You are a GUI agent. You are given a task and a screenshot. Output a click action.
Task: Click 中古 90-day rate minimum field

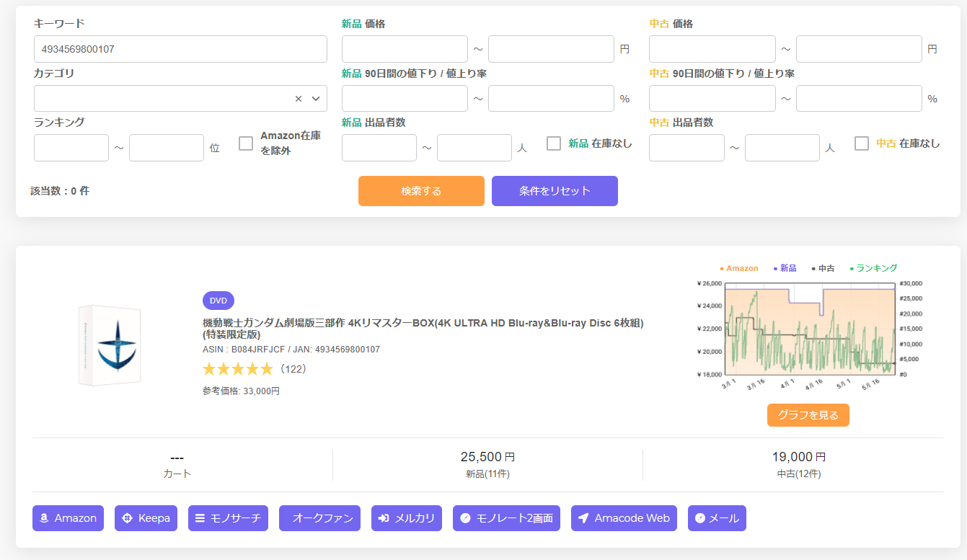[x=712, y=99]
